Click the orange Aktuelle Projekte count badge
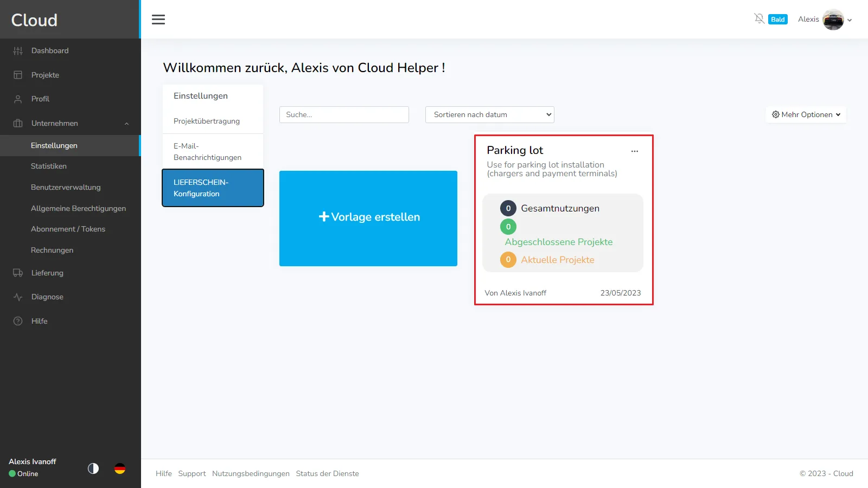Viewport: 868px width, 488px height. (508, 260)
